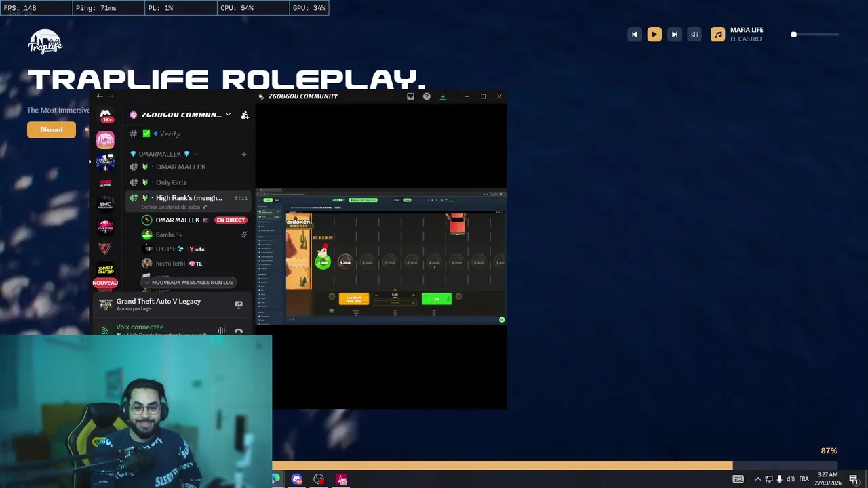Click the Traplife logo
Viewport: 868px width, 488px height.
(x=45, y=42)
